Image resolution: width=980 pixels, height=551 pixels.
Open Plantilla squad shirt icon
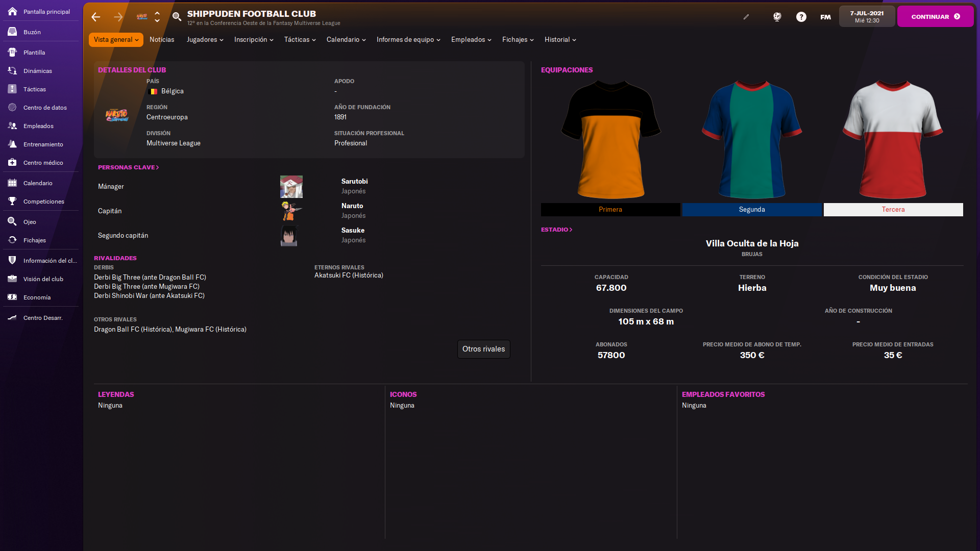(x=12, y=52)
